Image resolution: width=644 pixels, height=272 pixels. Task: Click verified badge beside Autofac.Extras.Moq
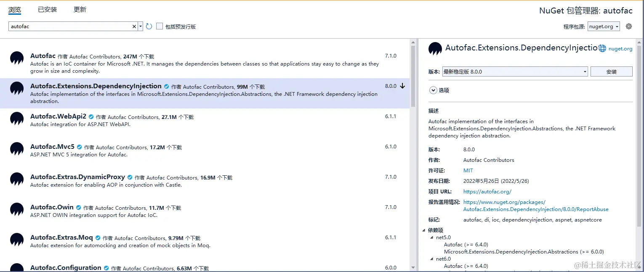click(98, 238)
